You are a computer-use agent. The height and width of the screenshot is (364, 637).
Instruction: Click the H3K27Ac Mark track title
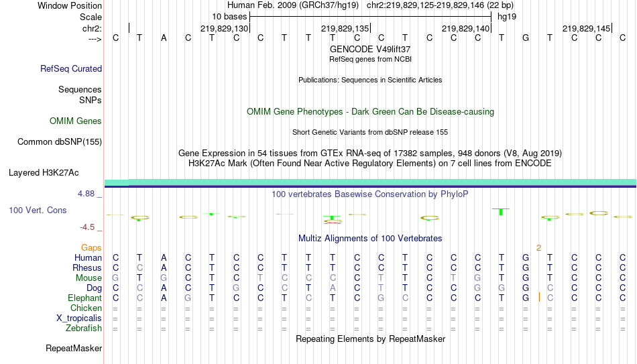point(370,164)
